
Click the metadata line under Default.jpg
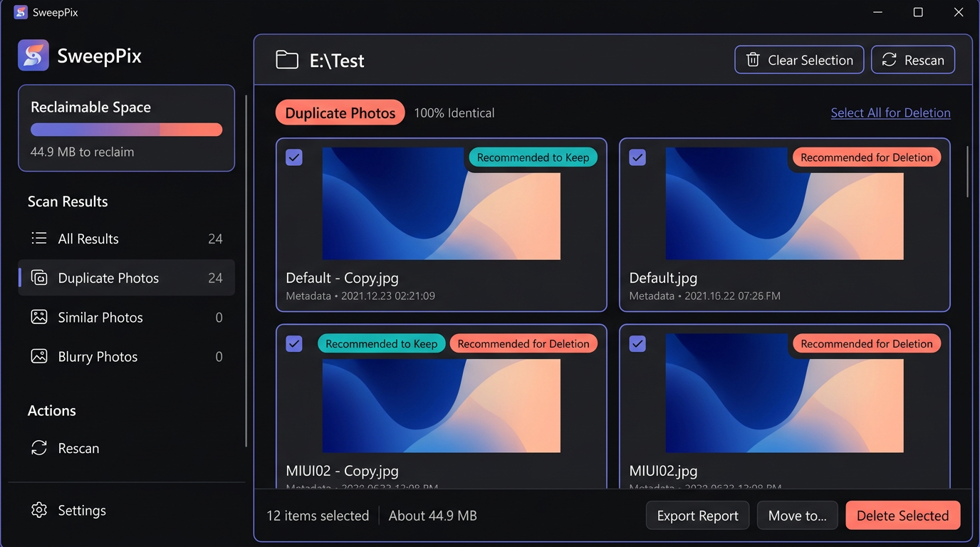(x=704, y=296)
